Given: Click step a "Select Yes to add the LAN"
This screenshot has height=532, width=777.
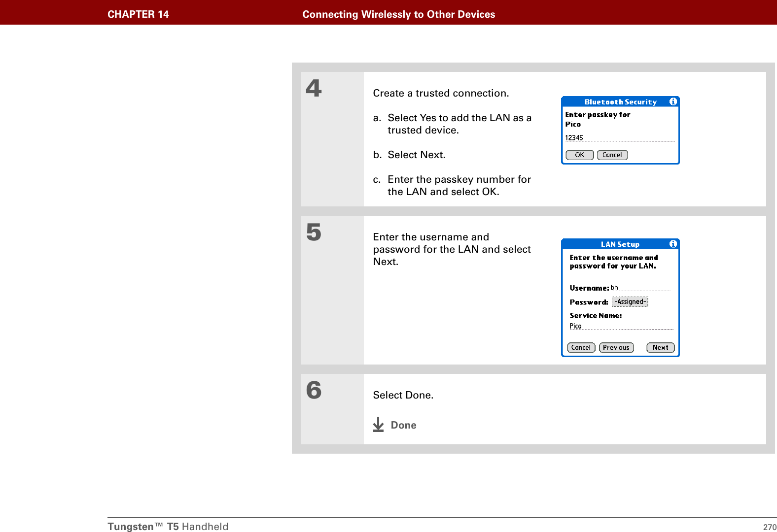Looking at the screenshot, I should 459,124.
